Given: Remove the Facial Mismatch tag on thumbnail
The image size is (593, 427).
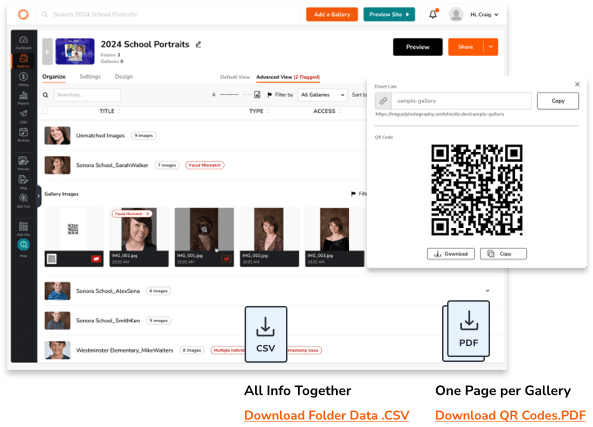Looking at the screenshot, I should coord(148,214).
